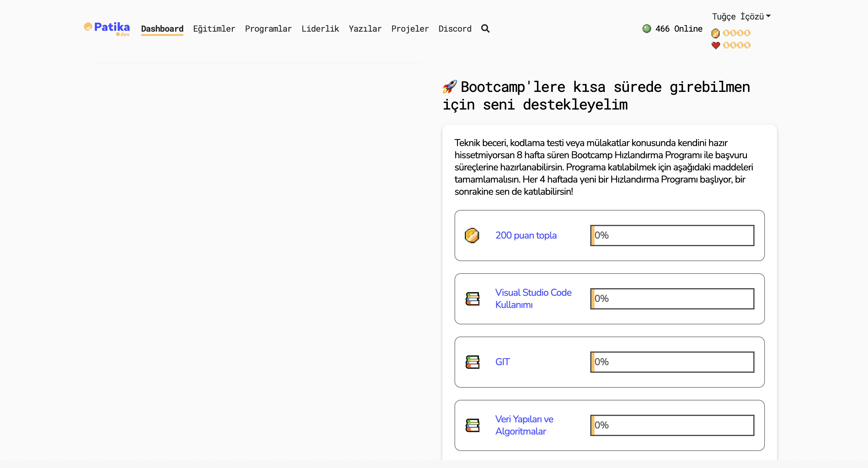This screenshot has width=868, height=468.
Task: Open the 200 puan topla link
Action: [x=526, y=235]
